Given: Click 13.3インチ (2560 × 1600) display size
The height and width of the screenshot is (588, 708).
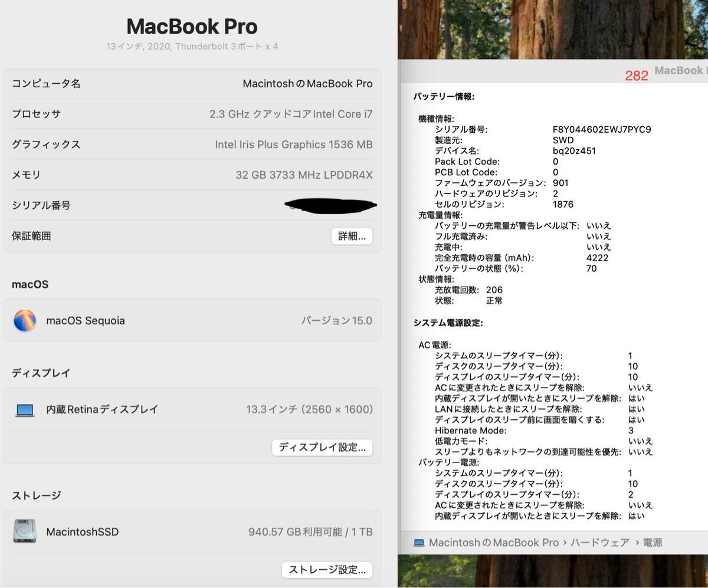Looking at the screenshot, I should tap(310, 409).
